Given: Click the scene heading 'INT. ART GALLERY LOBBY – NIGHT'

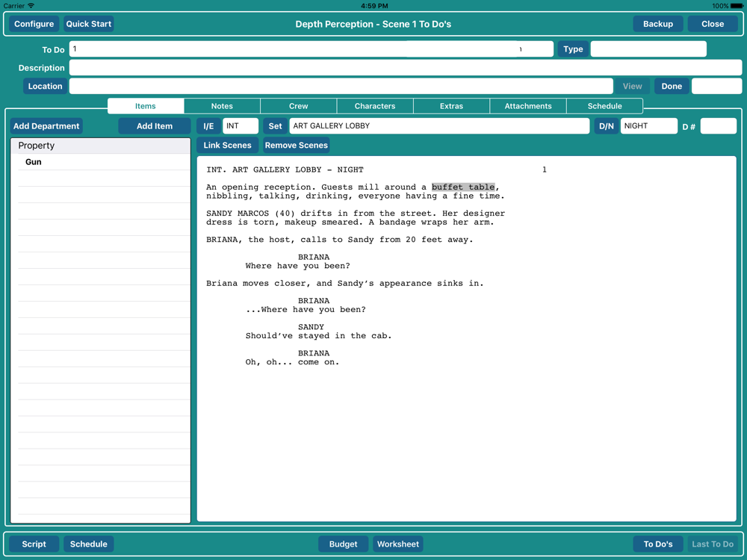Looking at the screenshot, I should pos(285,169).
